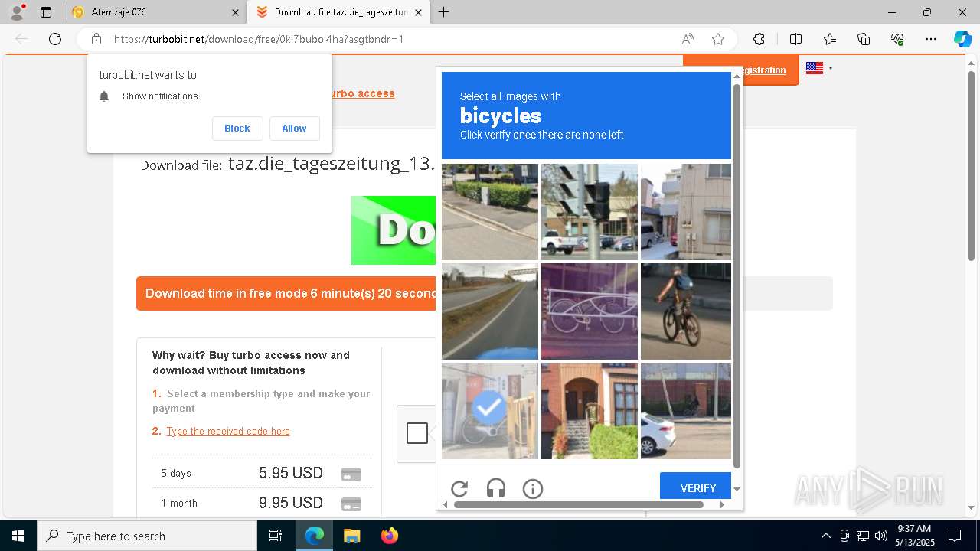Reload the captcha challenge
The height and width of the screenshot is (551, 980).
(459, 488)
